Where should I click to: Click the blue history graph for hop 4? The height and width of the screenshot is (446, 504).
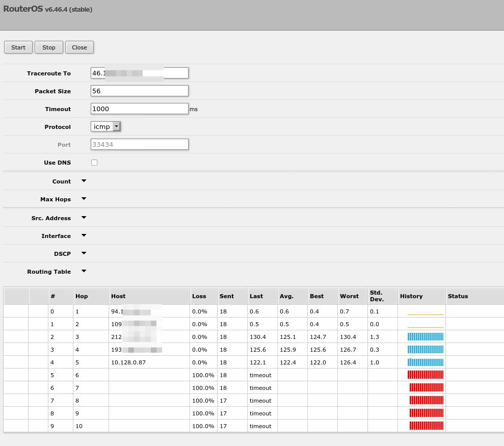point(425,349)
